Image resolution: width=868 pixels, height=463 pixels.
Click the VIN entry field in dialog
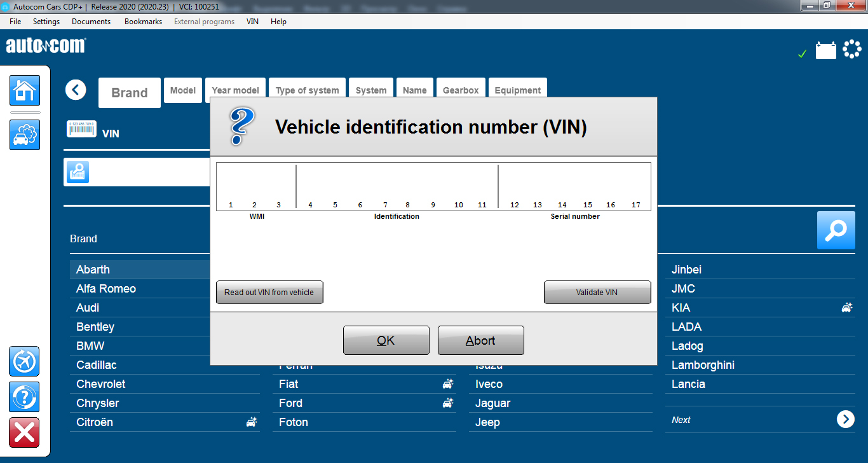point(433,186)
